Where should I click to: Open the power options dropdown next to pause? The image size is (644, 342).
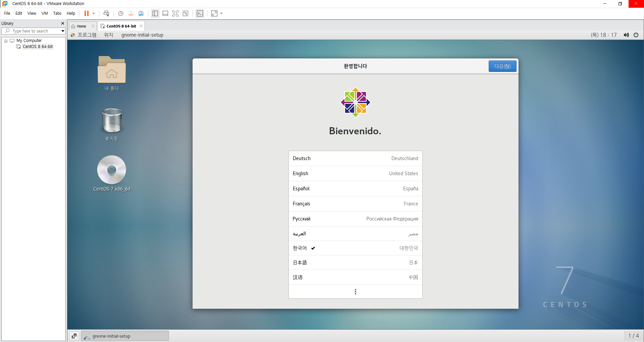point(94,13)
